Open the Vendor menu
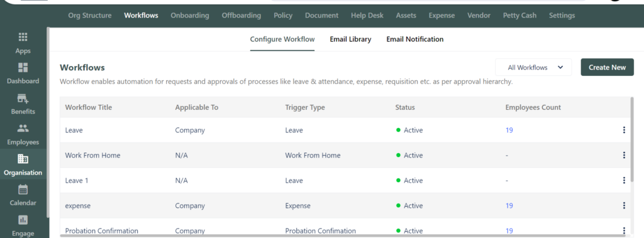 click(479, 16)
